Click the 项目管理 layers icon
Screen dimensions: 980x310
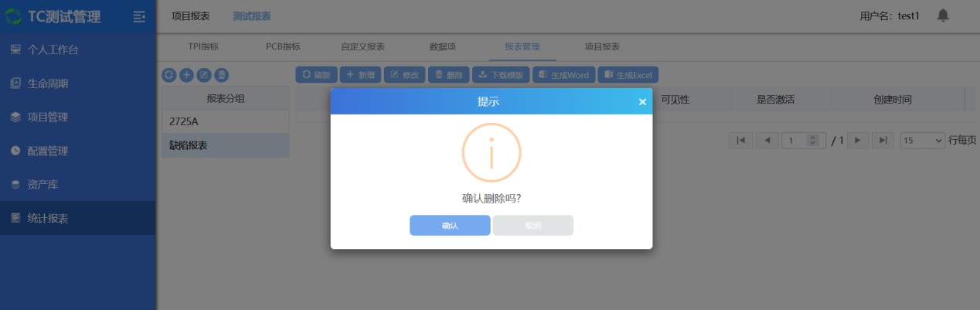pyautogui.click(x=15, y=118)
